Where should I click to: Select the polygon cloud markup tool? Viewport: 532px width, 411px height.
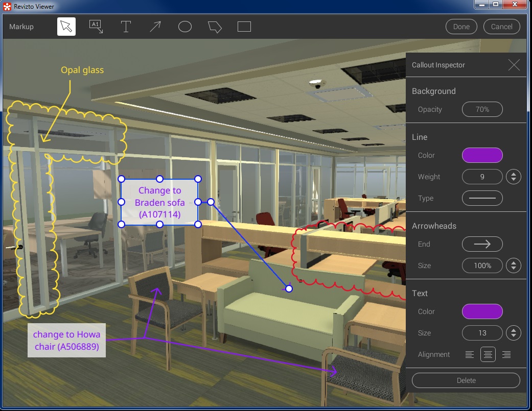(215, 27)
